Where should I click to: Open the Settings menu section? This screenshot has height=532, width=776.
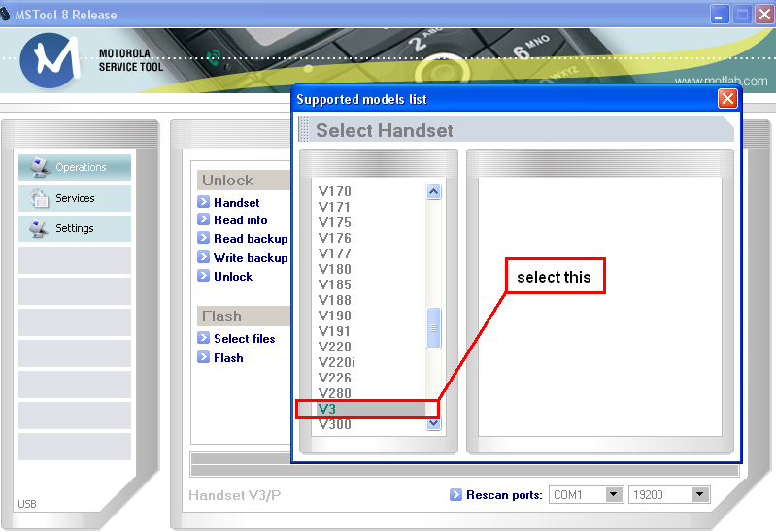pyautogui.click(x=75, y=229)
